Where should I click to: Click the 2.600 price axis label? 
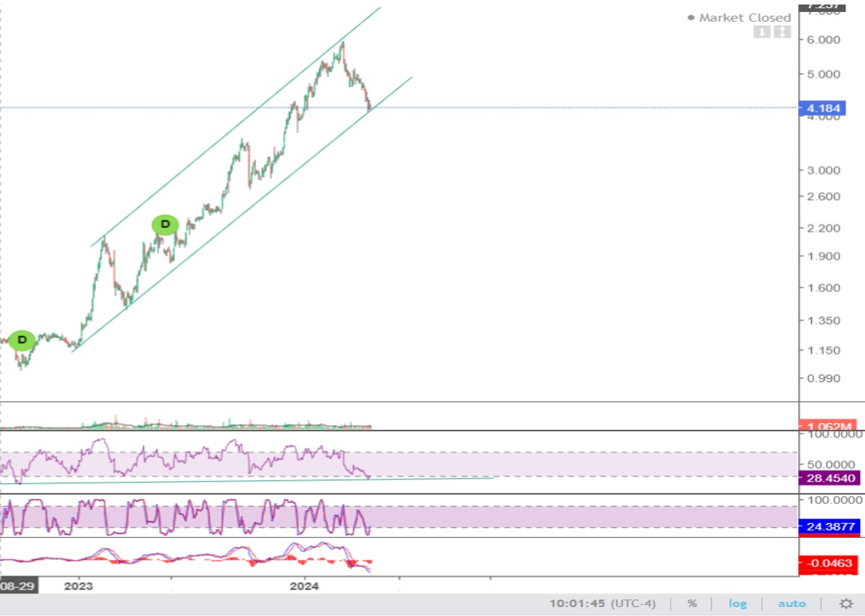coord(824,197)
